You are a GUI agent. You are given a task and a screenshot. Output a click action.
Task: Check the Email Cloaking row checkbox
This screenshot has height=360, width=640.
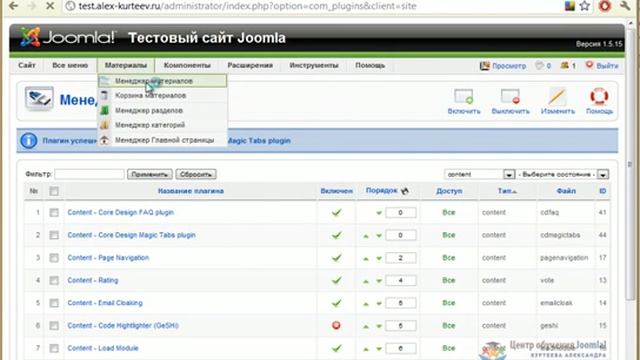[54, 303]
